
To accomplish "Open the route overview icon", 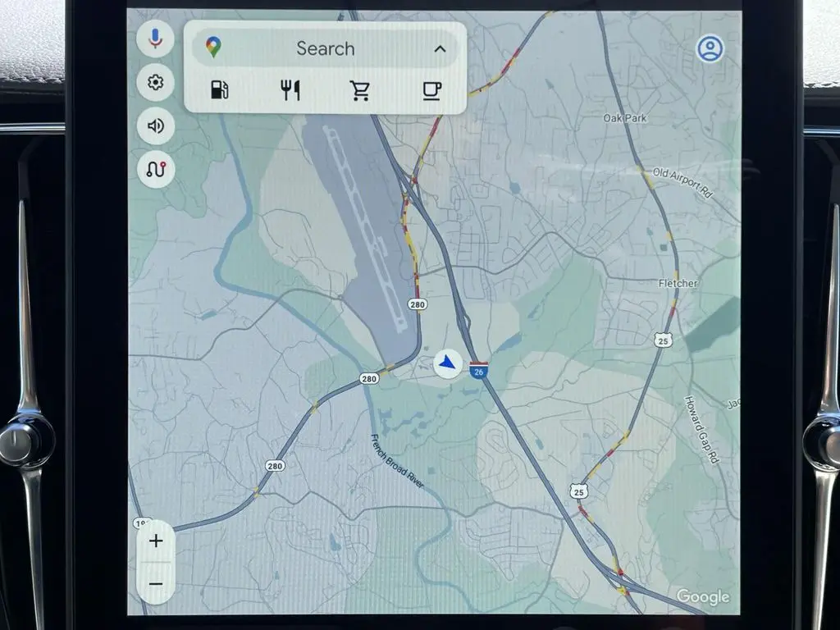I will pyautogui.click(x=155, y=169).
